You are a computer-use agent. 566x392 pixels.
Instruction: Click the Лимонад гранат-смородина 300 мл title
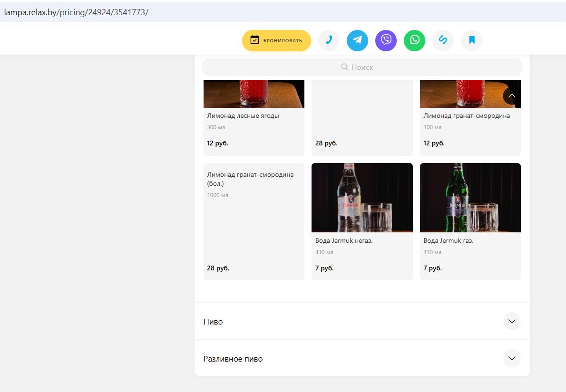tap(467, 116)
